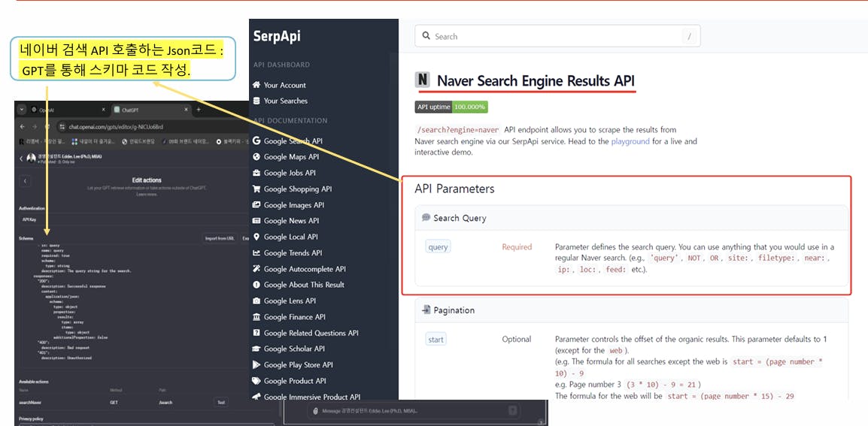Click the Naver N logo icon
Image resolution: width=868 pixels, height=426 pixels.
click(x=423, y=80)
